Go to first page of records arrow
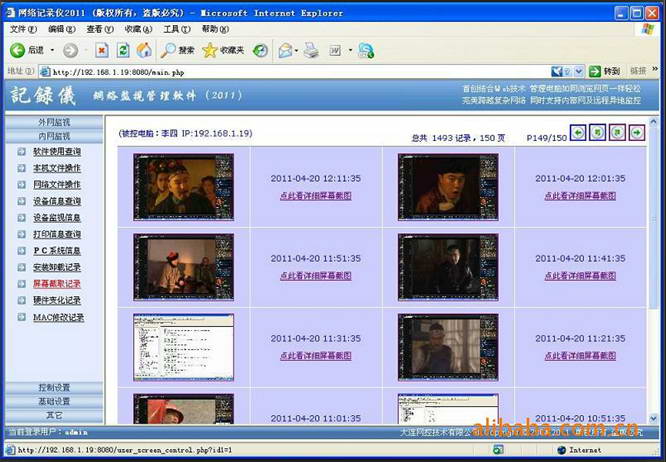This screenshot has height=462, width=666. pyautogui.click(x=579, y=133)
